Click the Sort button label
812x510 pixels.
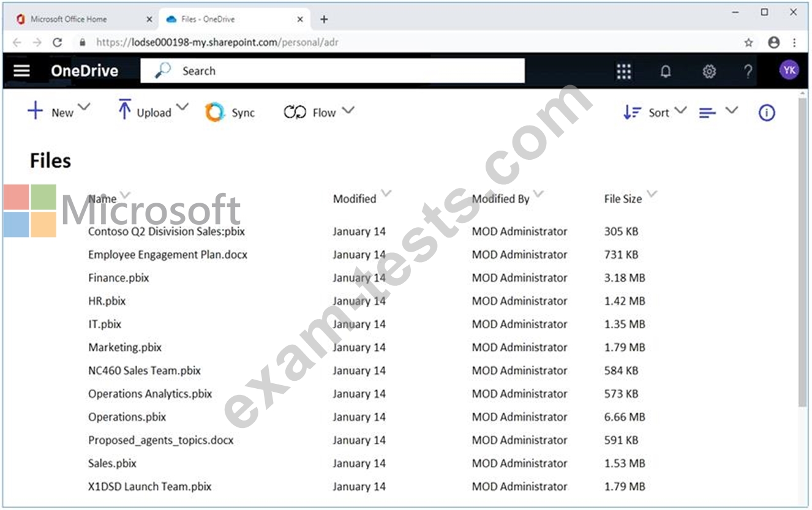659,113
